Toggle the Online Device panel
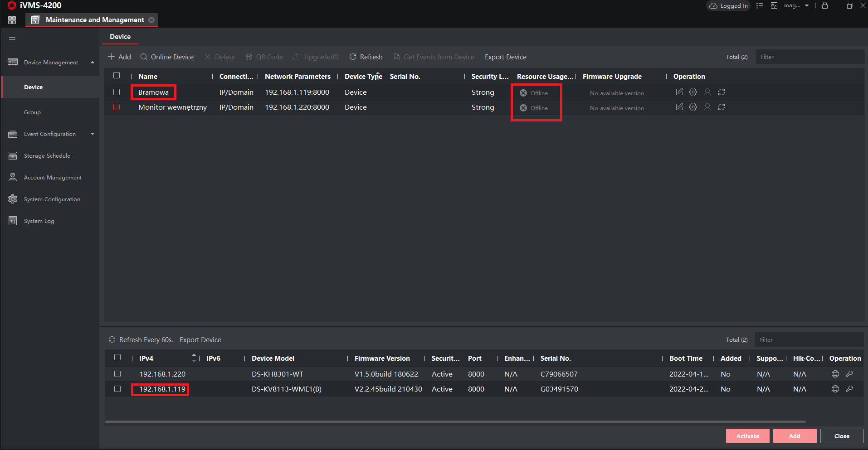 click(167, 57)
